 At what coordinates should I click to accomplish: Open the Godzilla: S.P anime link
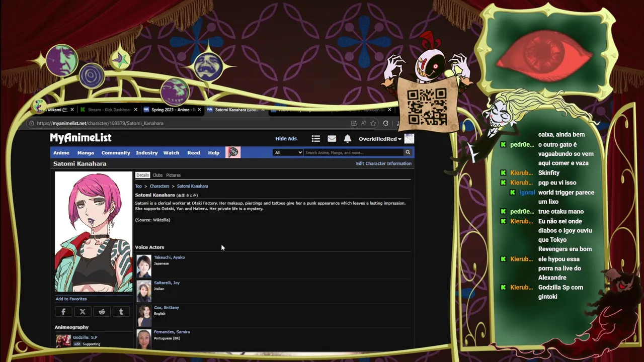[x=85, y=337]
